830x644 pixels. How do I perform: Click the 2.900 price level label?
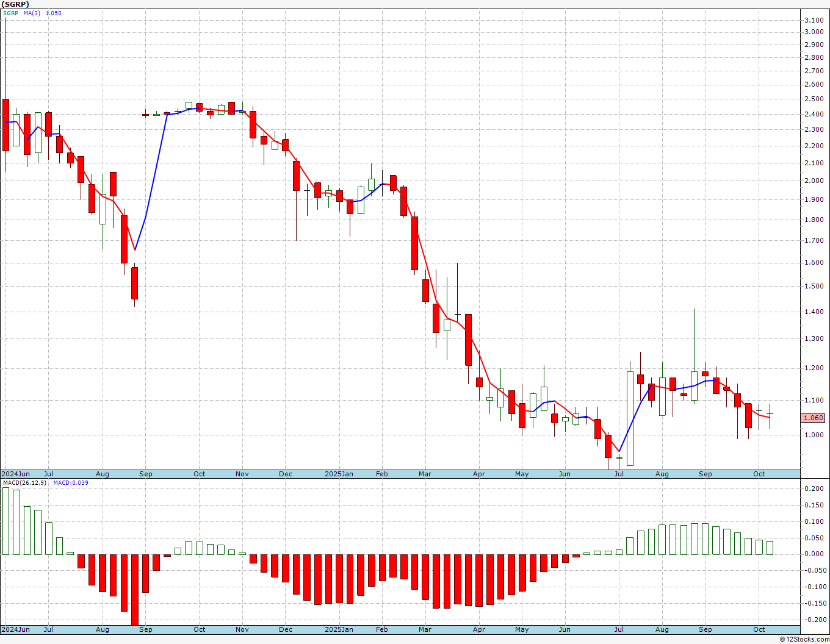coord(814,45)
